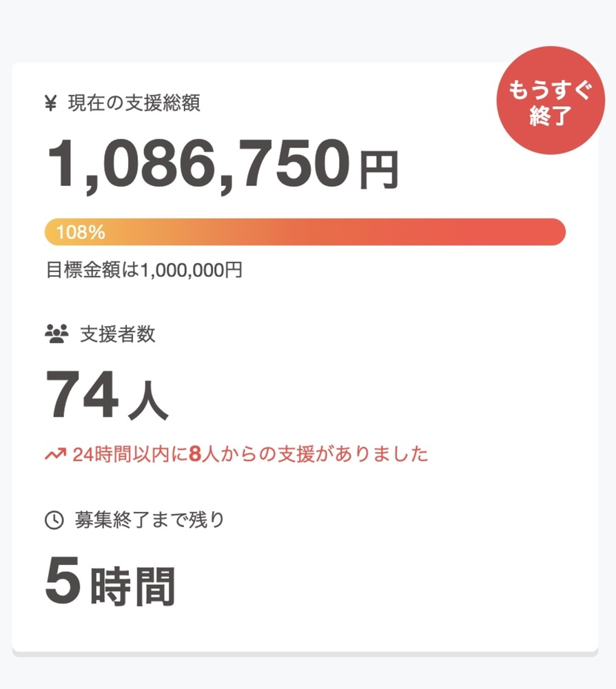Screen dimensions: 616x689
Task: Click the red trending-arrow icon near the support message
Action: click(54, 451)
